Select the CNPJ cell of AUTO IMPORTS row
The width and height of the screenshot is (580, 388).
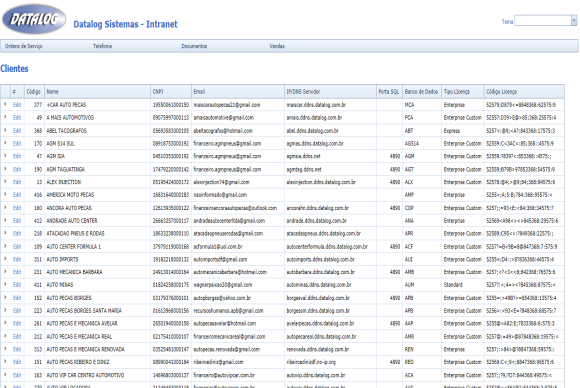point(171,259)
